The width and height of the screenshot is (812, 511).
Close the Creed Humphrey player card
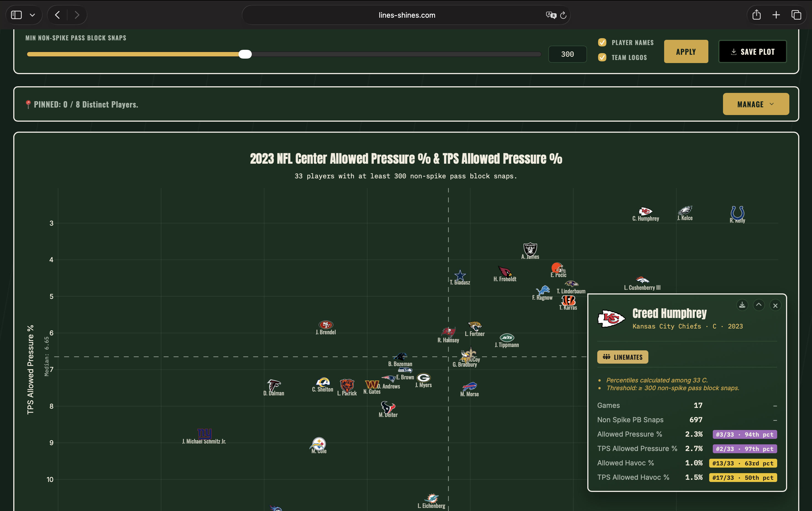(775, 305)
